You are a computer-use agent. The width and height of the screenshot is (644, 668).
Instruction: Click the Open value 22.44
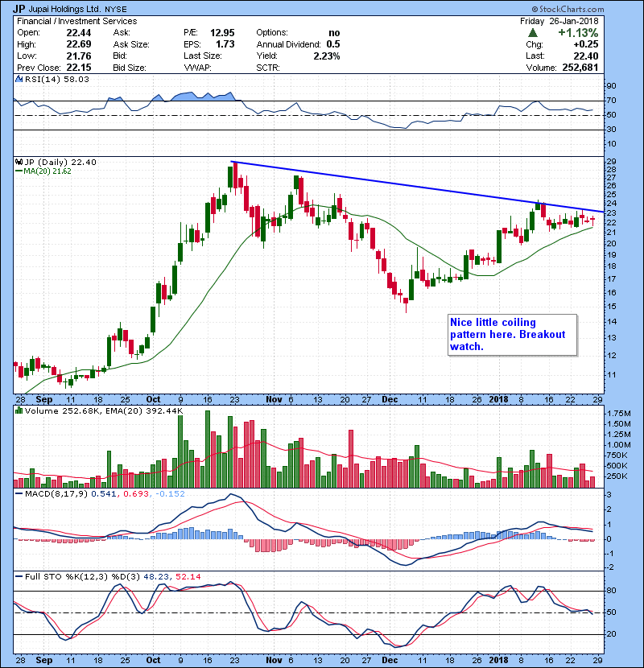point(79,33)
